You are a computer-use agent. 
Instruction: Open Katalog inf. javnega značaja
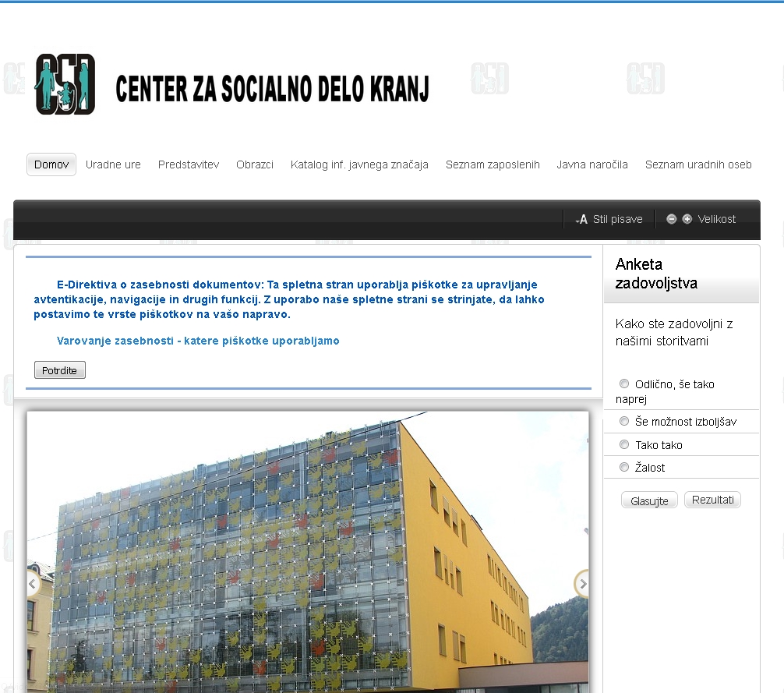pyautogui.click(x=359, y=164)
